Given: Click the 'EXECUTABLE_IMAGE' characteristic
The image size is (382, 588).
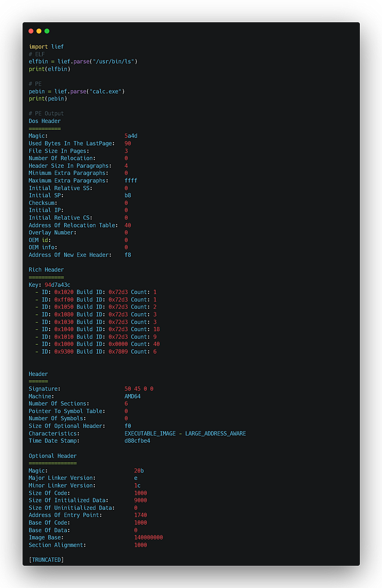Looking at the screenshot, I should (x=150, y=433).
